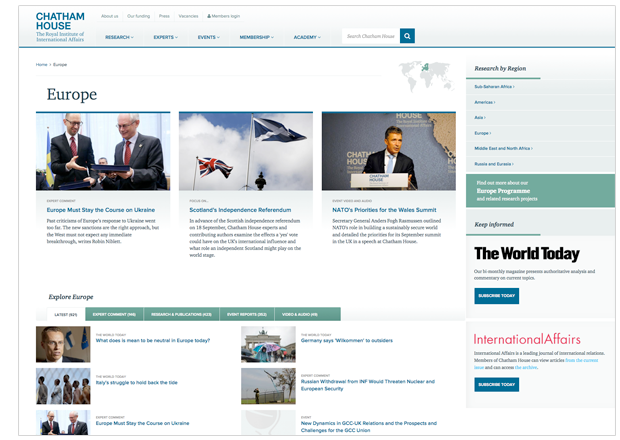This screenshot has height=440, width=620.
Task: Open the Members login link
Action: coord(223,16)
